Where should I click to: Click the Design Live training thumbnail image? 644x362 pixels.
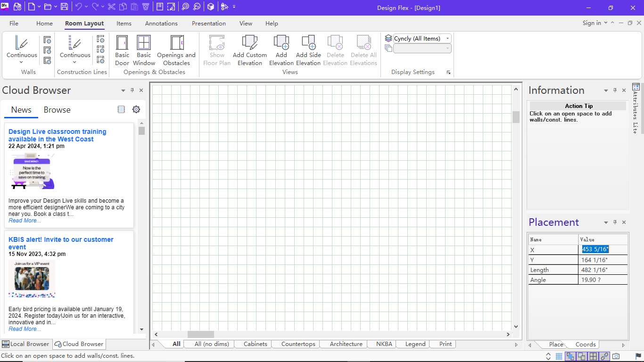click(32, 171)
